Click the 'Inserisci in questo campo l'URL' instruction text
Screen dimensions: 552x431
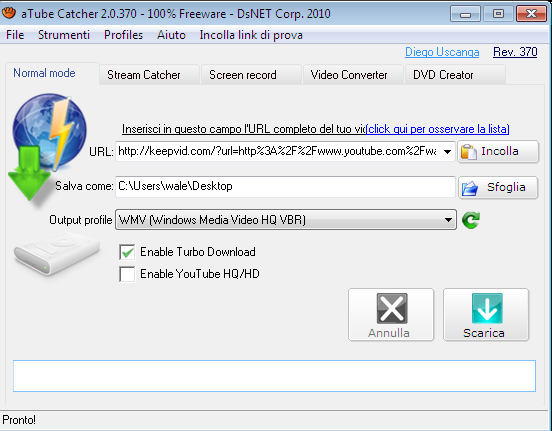244,129
